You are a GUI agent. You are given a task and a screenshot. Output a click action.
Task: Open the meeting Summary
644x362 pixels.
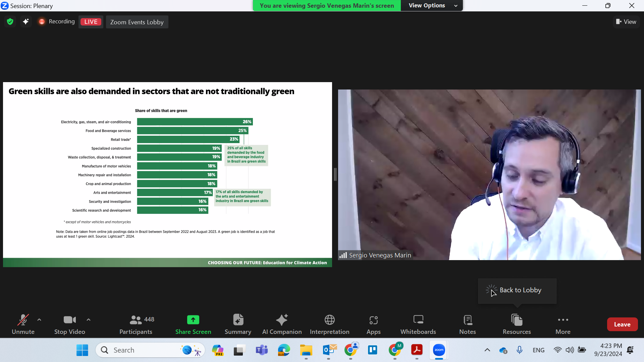[x=238, y=324]
